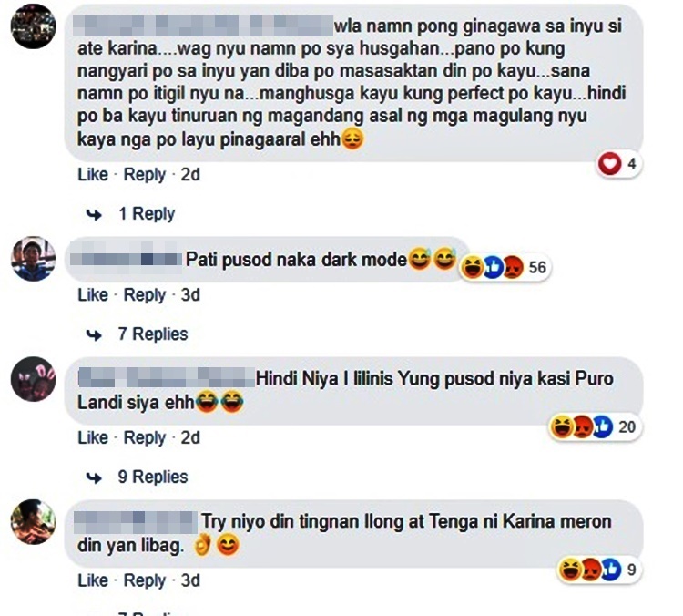This screenshot has width=683, height=616.
Task: Open the dark mode commenter's profile picture
Action: click(33, 259)
